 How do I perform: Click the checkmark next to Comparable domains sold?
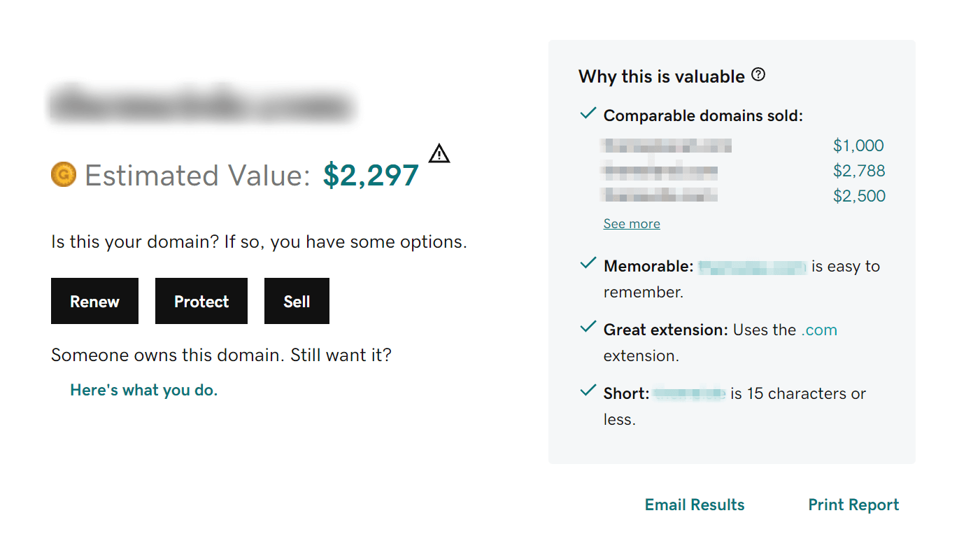coord(588,113)
